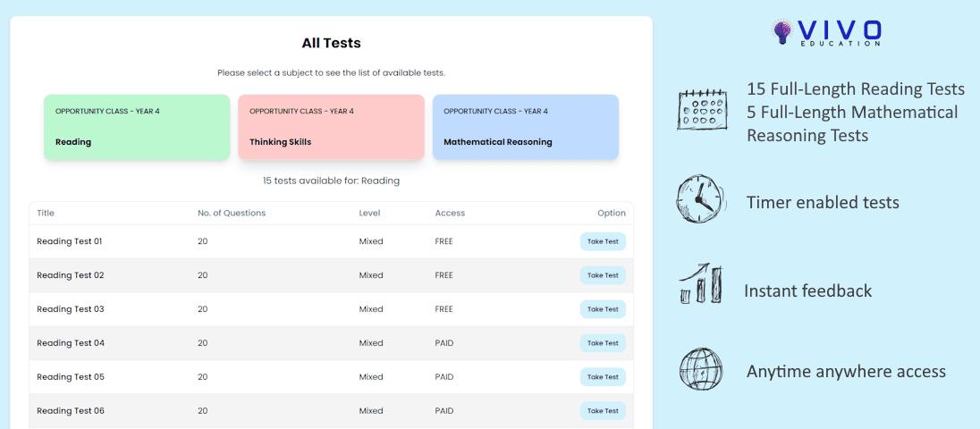The width and height of the screenshot is (980, 429).
Task: Select the pink Thinking Skills subject card
Action: [x=331, y=127]
